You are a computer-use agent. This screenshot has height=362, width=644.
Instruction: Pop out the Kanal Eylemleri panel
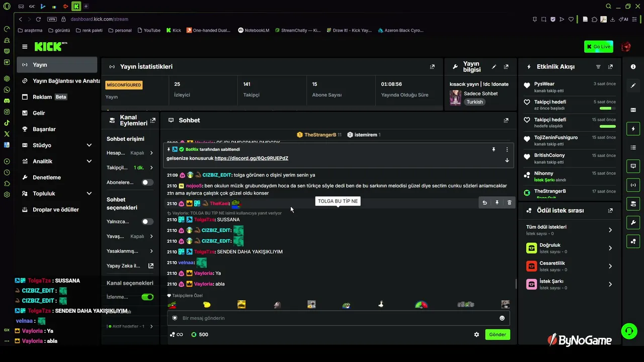coord(153,120)
